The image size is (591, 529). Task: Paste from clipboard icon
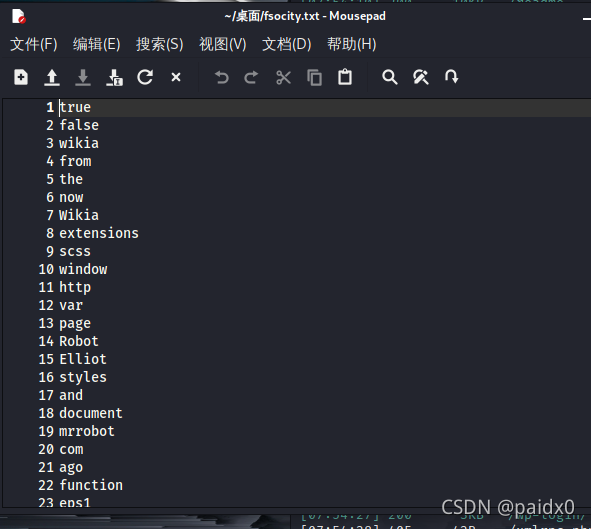tap(345, 77)
